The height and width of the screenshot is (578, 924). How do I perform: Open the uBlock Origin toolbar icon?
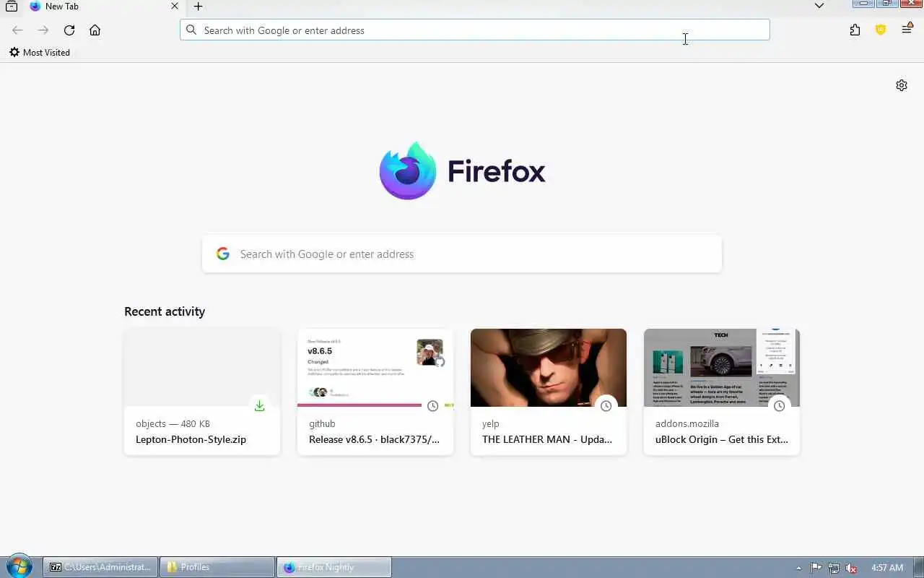[x=881, y=30]
